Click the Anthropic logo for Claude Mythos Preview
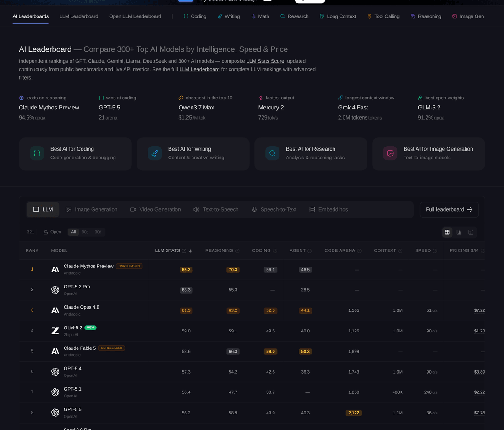 coord(55,269)
